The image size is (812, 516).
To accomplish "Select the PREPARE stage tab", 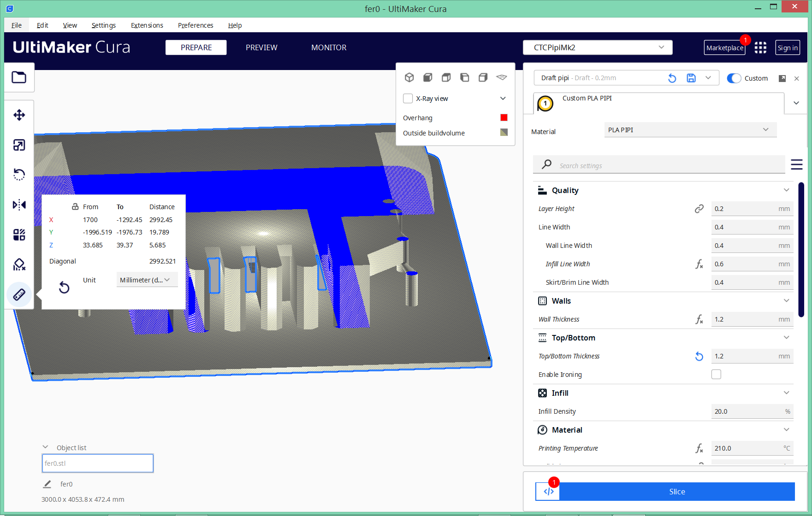I will (x=196, y=47).
